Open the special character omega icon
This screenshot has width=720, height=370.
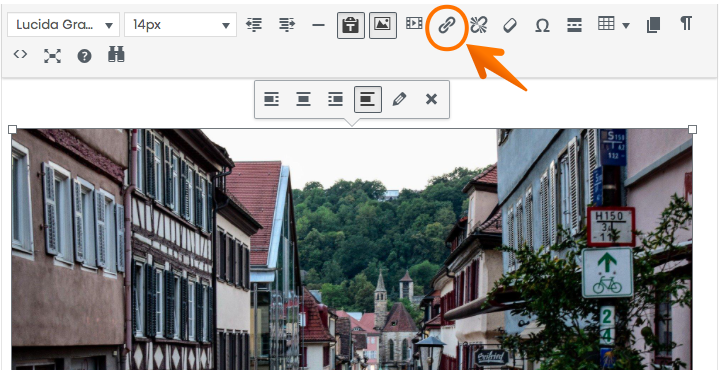click(542, 25)
